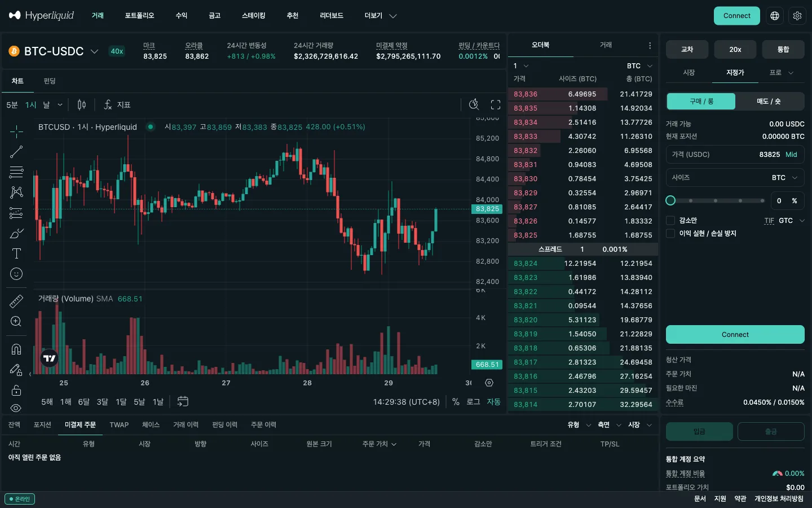
Task: Lock all drawing tools
Action: click(x=16, y=390)
